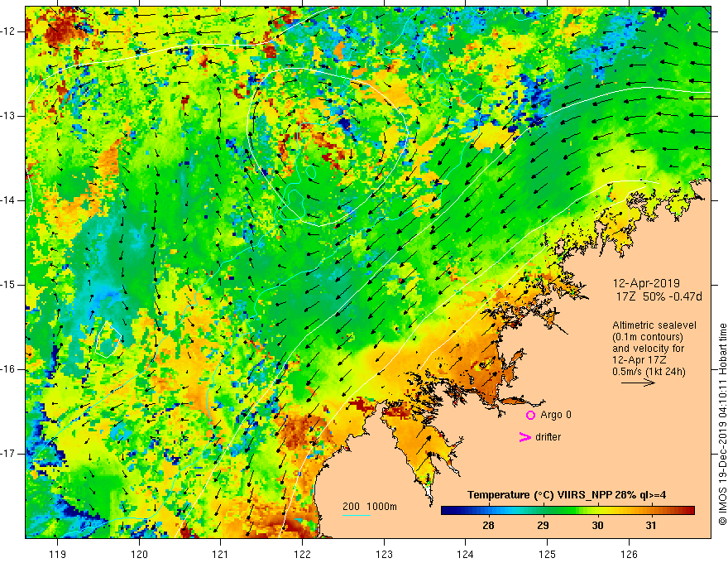Click the '200 1000m' depth contour label
The image size is (728, 563).
coord(370,507)
